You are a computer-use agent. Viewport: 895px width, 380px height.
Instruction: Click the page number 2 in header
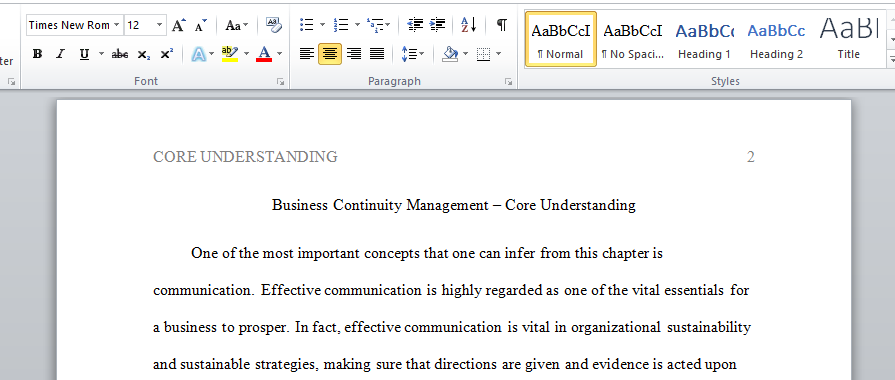751,156
